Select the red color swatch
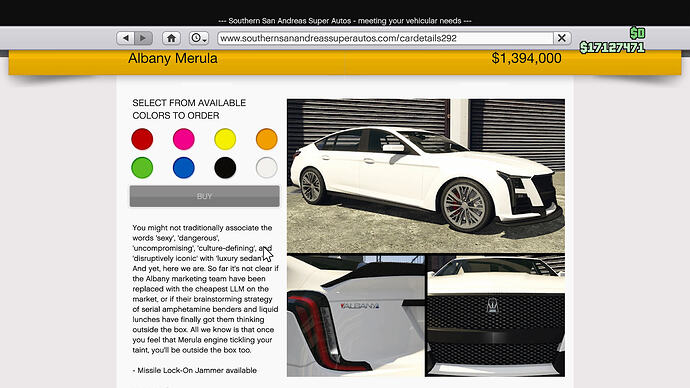 142,139
